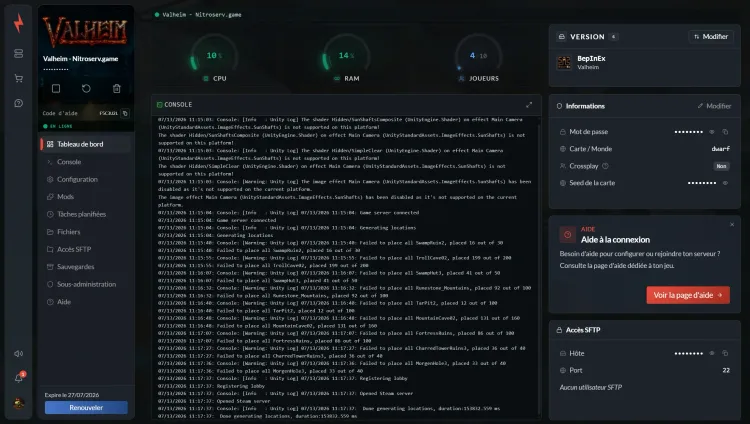Viewport: 750px width, 424px height.
Task: Click the Valheim - Nitroserv.game breadcrumb title
Action: point(202,15)
